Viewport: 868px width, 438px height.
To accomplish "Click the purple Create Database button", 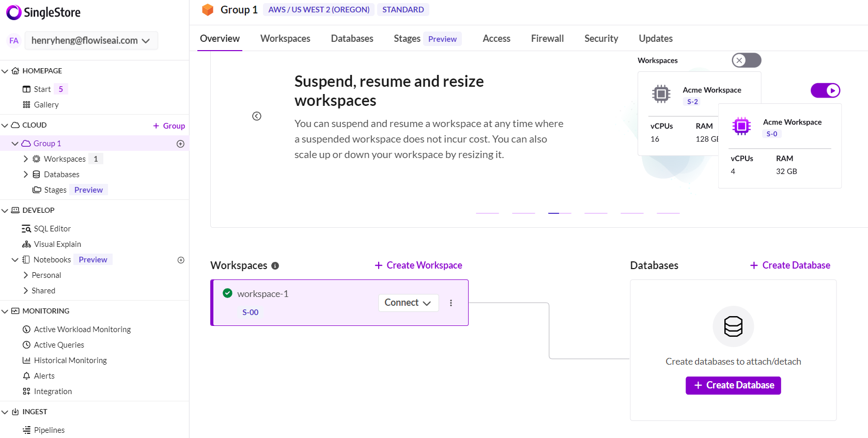I will 733,385.
